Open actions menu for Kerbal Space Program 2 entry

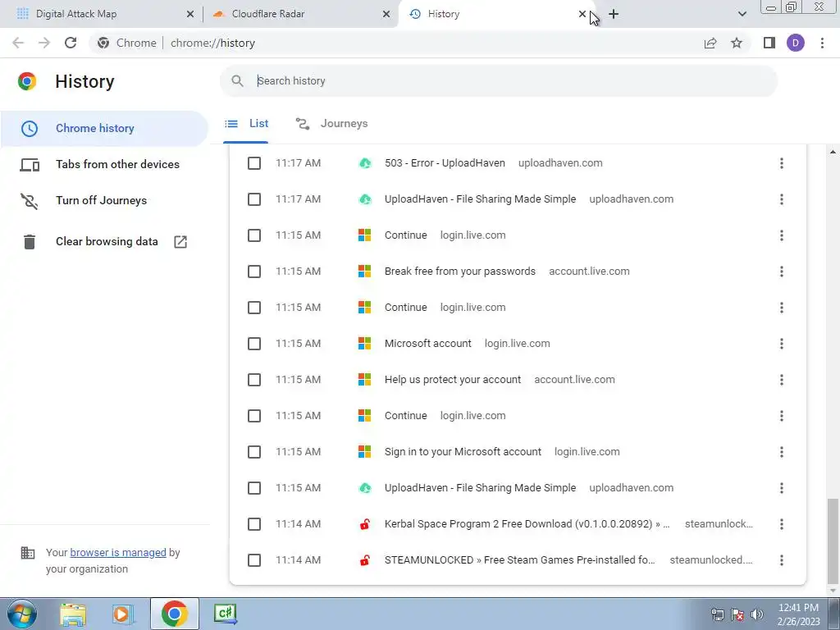click(x=782, y=524)
